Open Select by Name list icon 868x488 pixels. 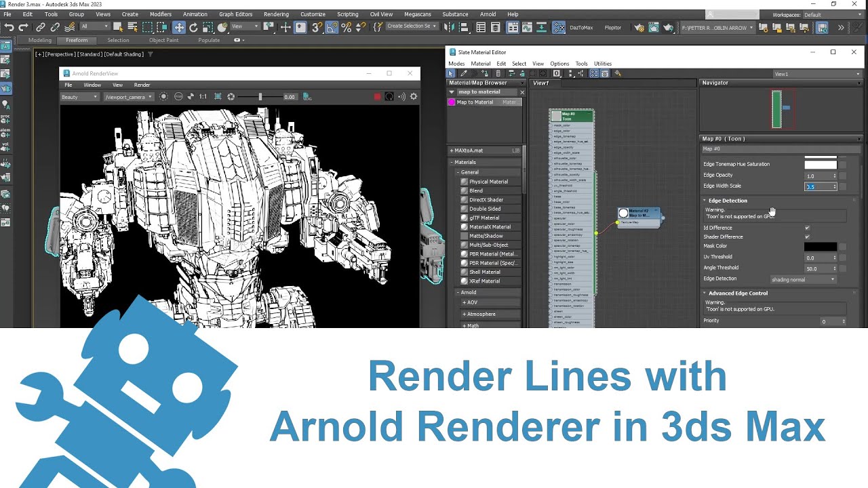point(132,27)
